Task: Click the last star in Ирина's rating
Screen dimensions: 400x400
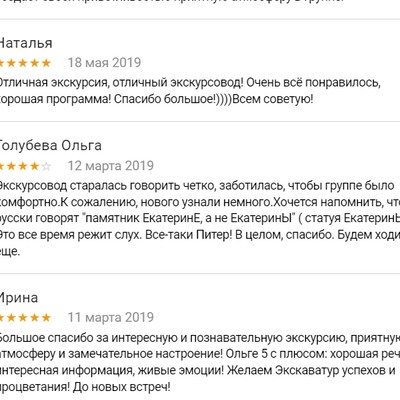Action: [x=46, y=317]
